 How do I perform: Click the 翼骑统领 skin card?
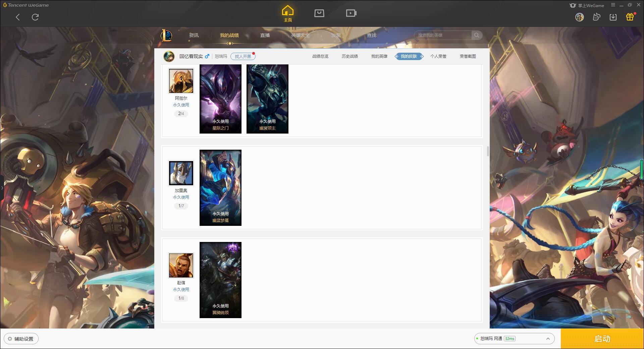tap(220, 280)
